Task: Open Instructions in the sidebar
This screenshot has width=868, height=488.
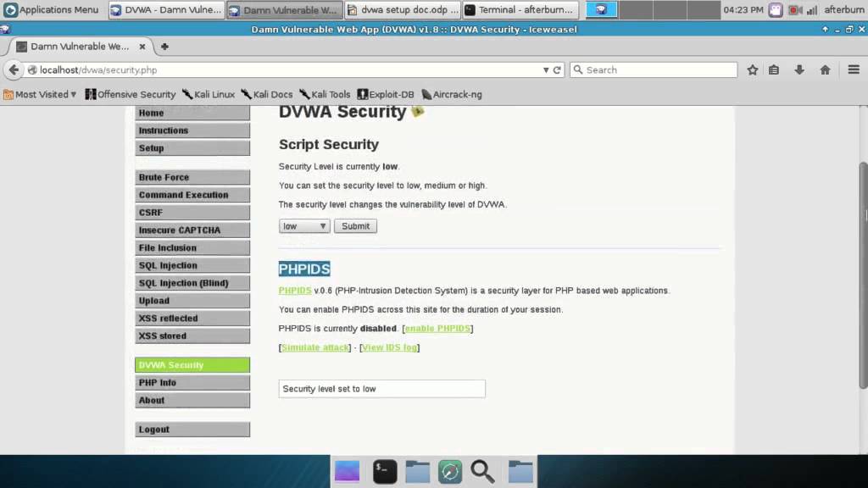Action: pos(192,130)
